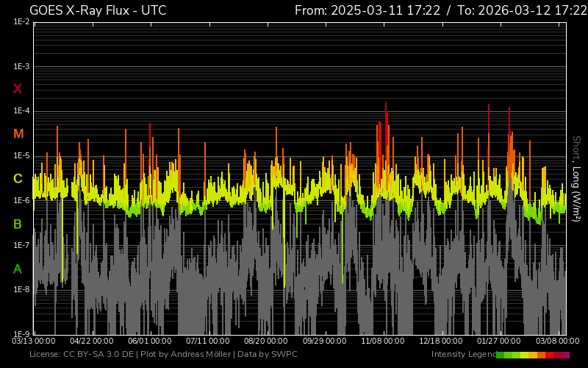The width and height of the screenshot is (588, 368).
Task: Click the 'GOES X-Ray Flux - UTC' chart title
Action: point(98,10)
